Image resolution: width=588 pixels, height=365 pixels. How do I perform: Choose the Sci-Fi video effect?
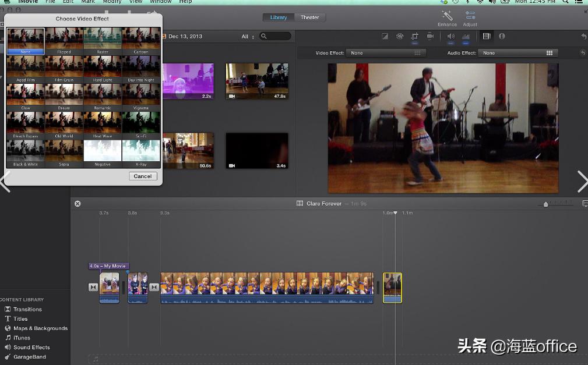pyautogui.click(x=141, y=125)
